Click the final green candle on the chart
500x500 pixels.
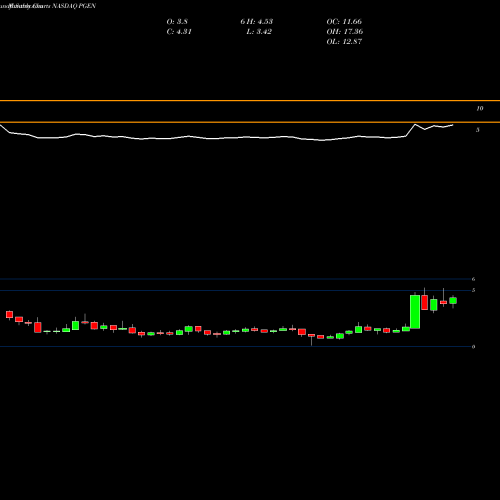453,300
